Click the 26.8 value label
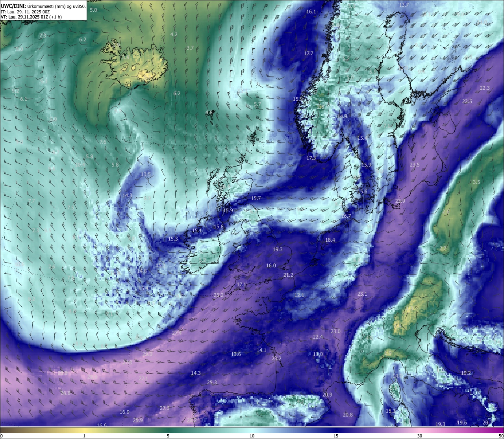The image size is (504, 439). 65,393
